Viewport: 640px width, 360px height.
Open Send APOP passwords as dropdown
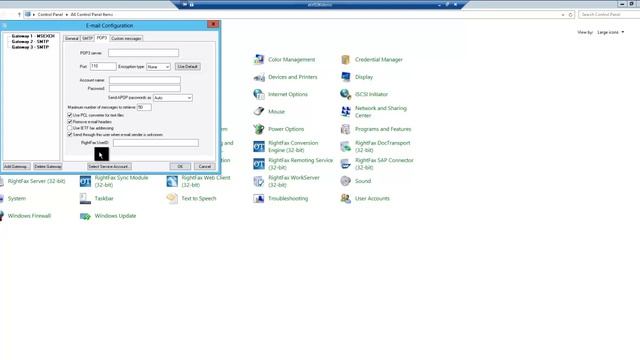tap(173, 98)
